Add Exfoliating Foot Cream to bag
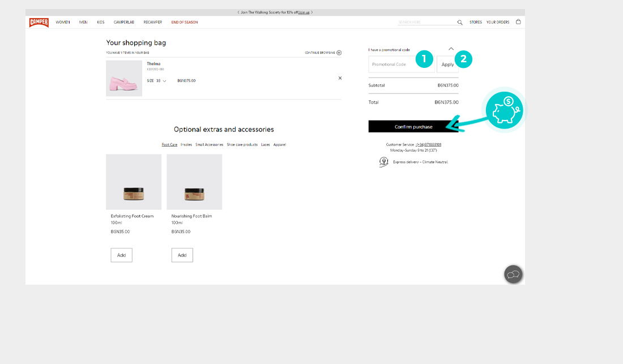 click(x=122, y=255)
